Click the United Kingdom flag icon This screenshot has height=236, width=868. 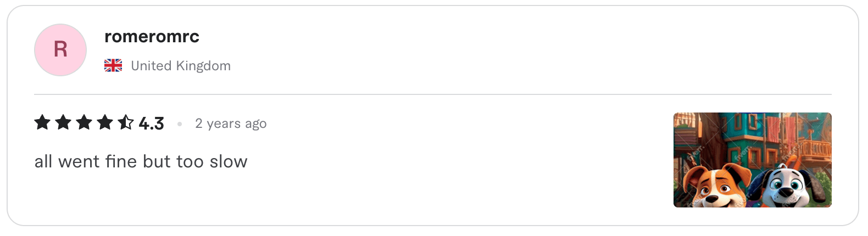point(113,66)
